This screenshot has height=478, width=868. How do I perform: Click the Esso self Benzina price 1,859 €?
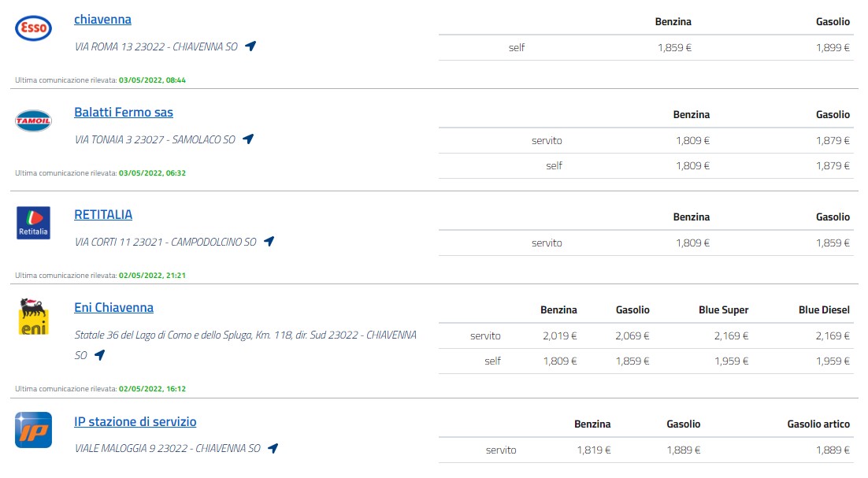pyautogui.click(x=674, y=47)
